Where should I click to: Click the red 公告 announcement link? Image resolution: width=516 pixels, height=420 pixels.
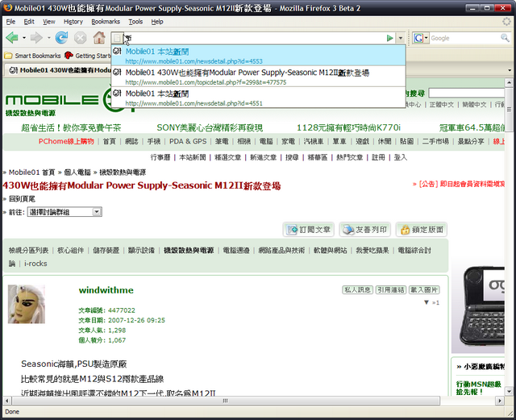[x=459, y=184]
